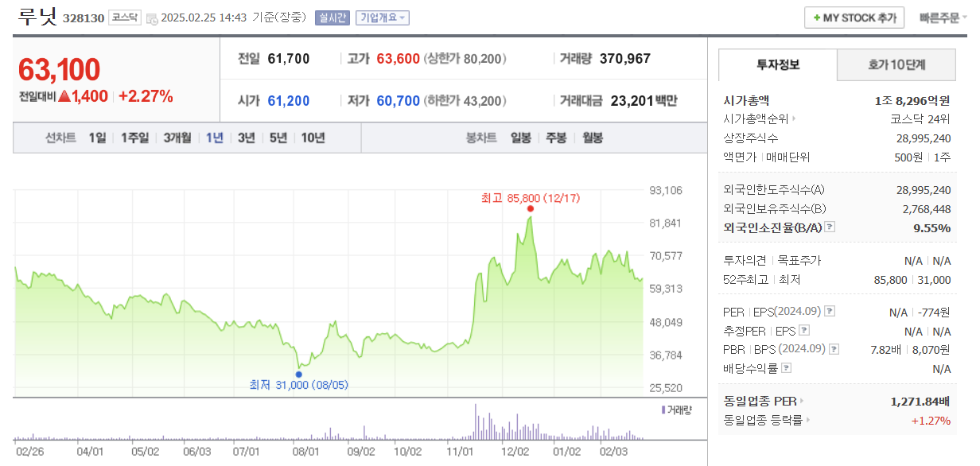Click help icon next to 외국인소진율(B/A)

(x=830, y=227)
